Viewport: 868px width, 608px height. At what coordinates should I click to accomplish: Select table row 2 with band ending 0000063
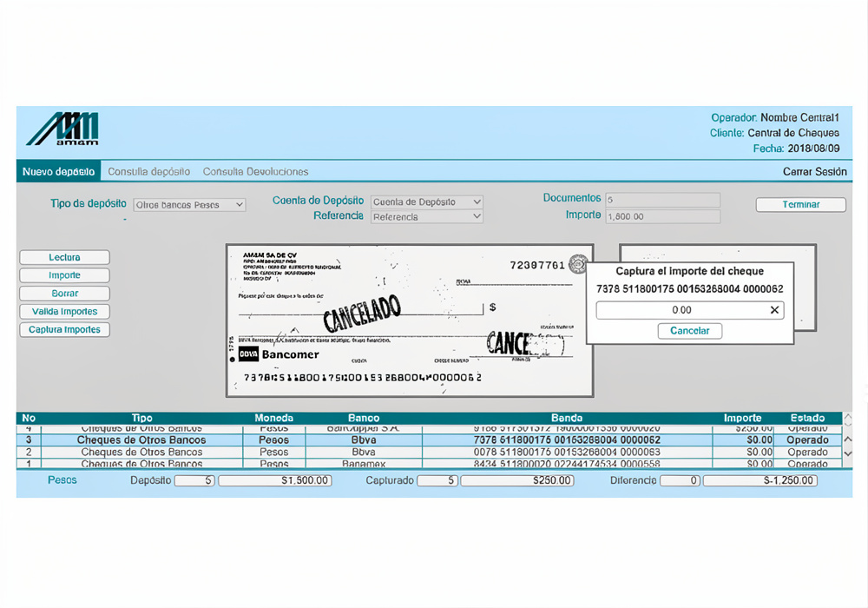(x=430, y=453)
